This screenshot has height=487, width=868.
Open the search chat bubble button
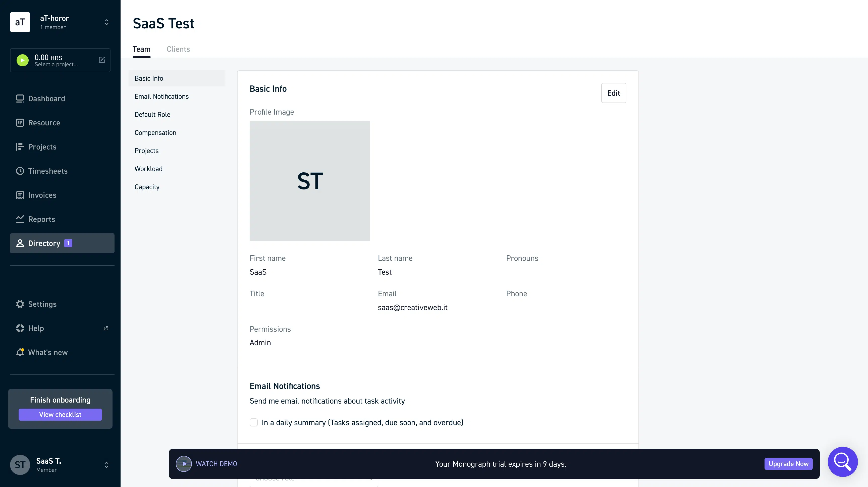pos(843,462)
